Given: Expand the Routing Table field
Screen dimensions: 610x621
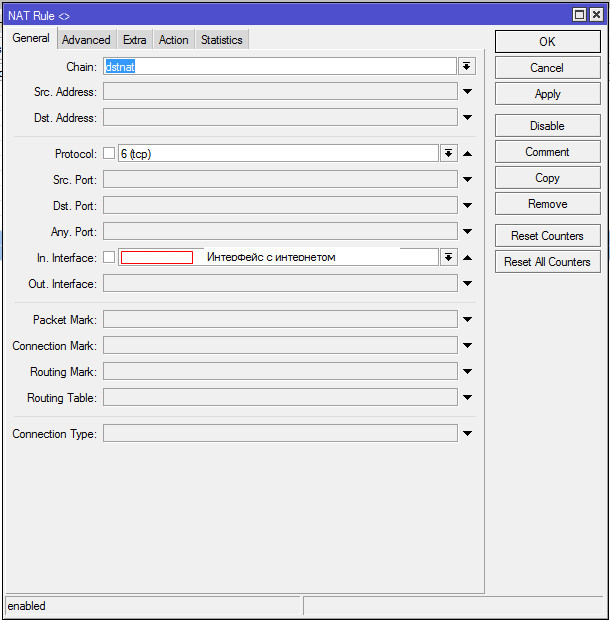Looking at the screenshot, I should pos(467,397).
